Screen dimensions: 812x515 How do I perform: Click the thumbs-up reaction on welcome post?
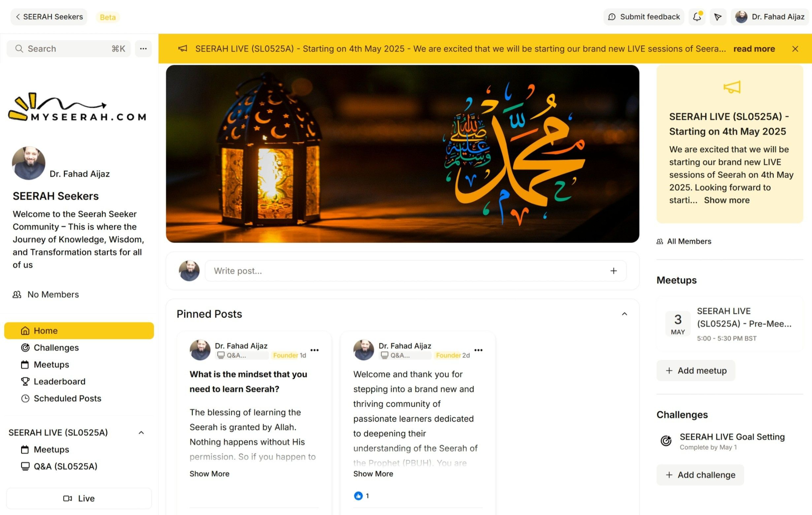point(358,496)
